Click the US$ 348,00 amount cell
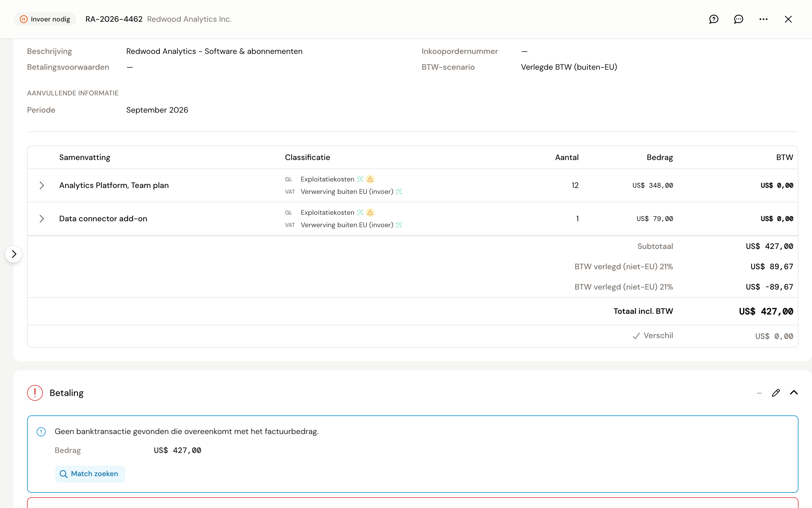 653,185
